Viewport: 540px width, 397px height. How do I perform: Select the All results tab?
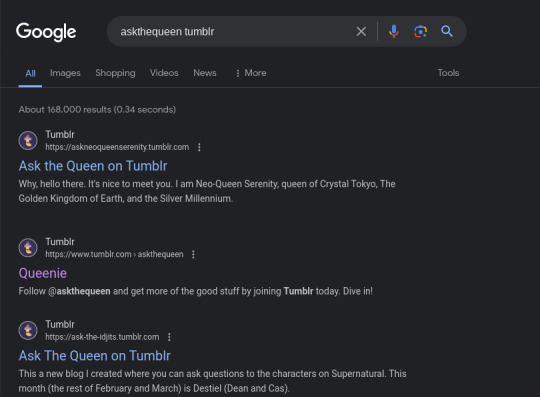30,73
